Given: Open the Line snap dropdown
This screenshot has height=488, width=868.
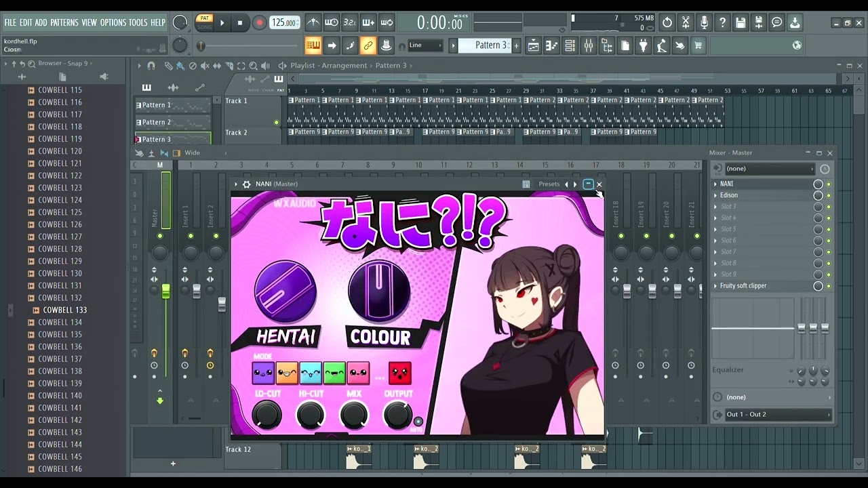Looking at the screenshot, I should [x=426, y=45].
